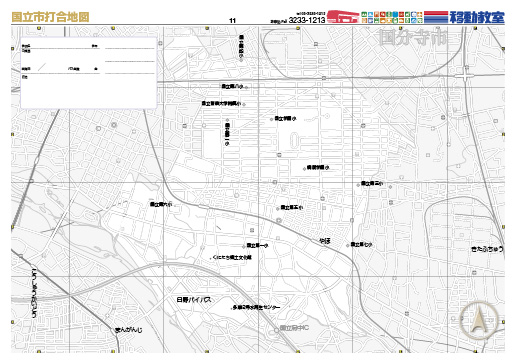Select the 日野バイパス road label
Screen dimensions: 516x364
194,300
